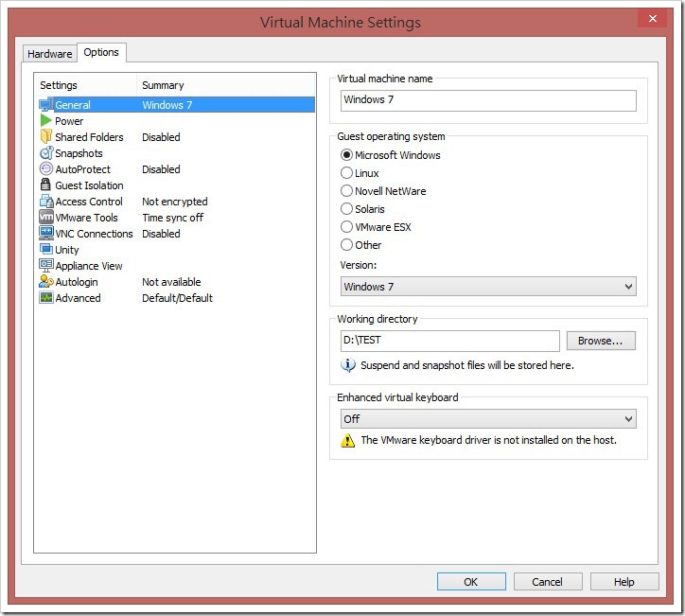Select the Power settings row label
This screenshot has width=685, height=616.
[69, 121]
